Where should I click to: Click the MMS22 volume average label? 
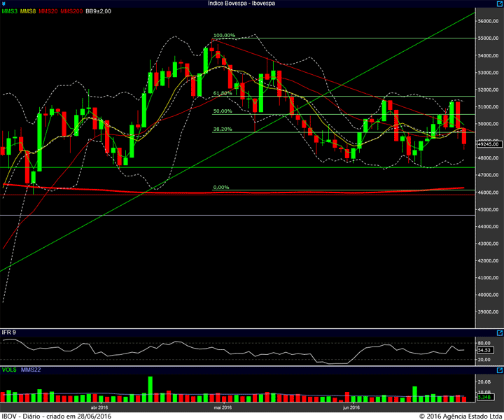[31, 370]
